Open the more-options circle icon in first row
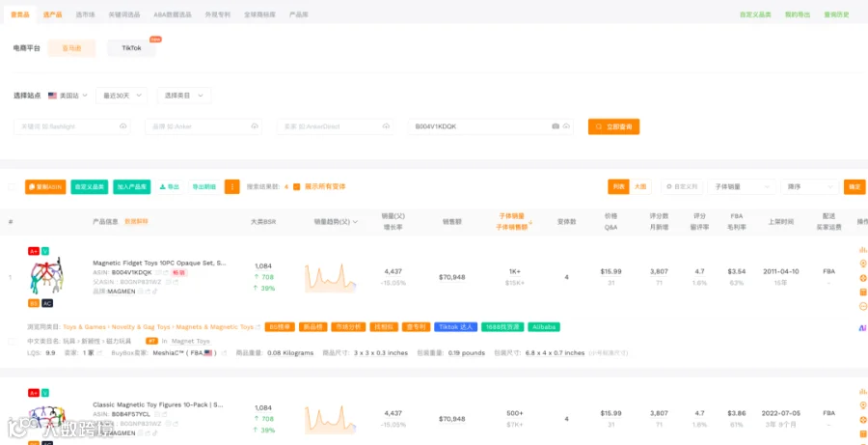Image resolution: width=868 pixels, height=445 pixels. point(862,306)
